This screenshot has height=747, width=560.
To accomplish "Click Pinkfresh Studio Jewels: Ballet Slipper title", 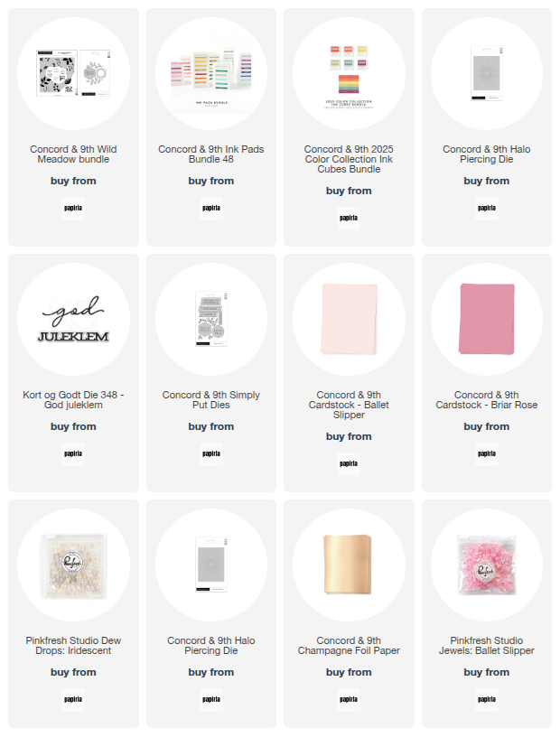I will pos(486,646).
